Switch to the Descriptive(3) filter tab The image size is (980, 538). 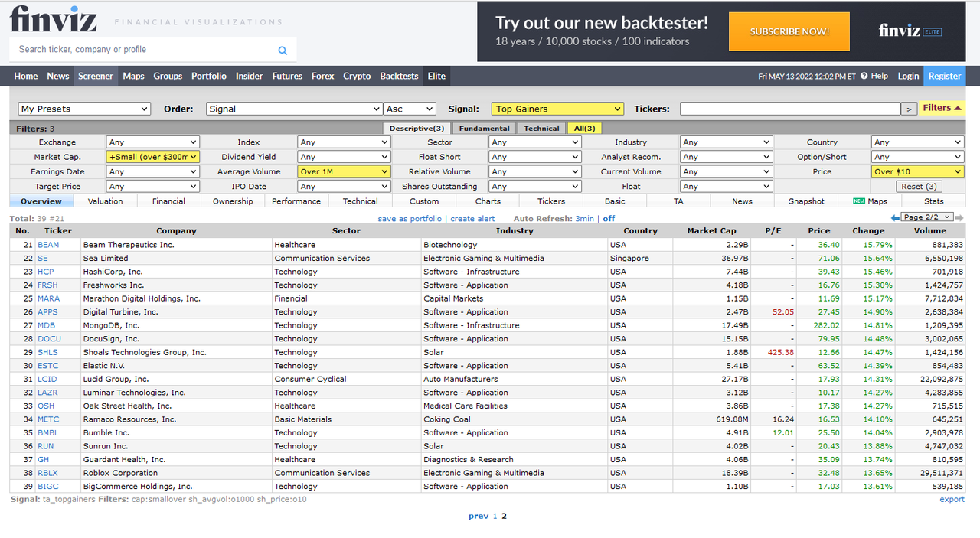point(416,129)
